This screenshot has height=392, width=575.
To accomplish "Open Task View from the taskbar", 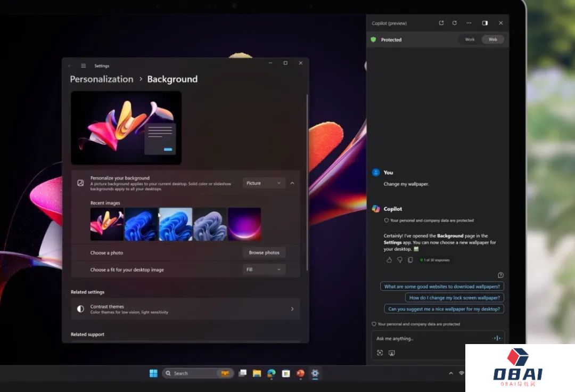I will tap(242, 373).
